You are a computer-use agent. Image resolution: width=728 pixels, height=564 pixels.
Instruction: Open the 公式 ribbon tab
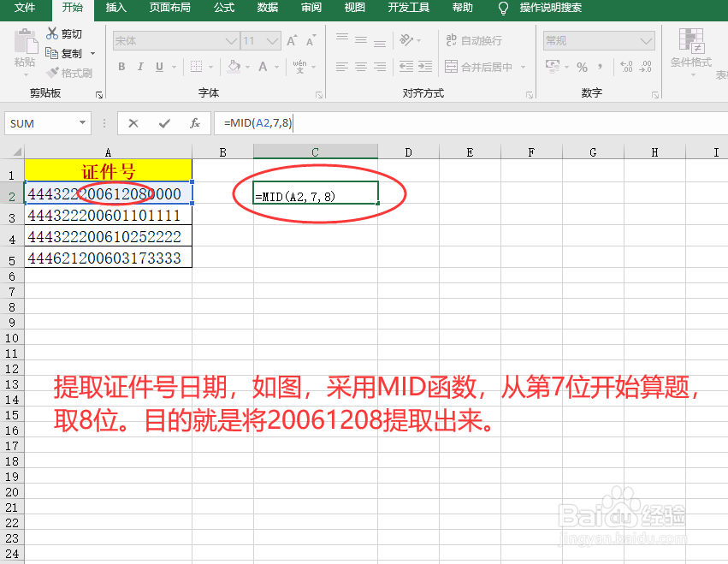point(224,9)
